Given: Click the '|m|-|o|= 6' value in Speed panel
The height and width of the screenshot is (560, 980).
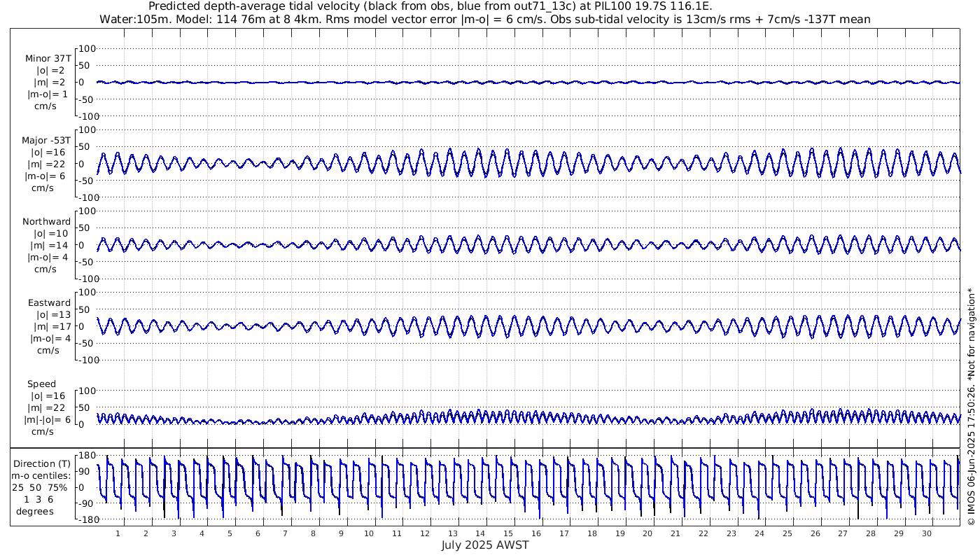Looking at the screenshot, I should (45, 419).
